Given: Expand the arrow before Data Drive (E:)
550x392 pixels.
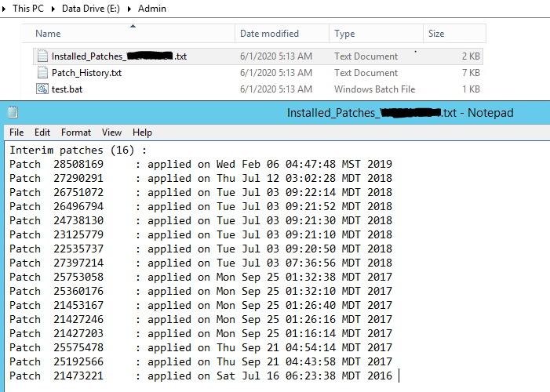Looking at the screenshot, I should pos(53,9).
